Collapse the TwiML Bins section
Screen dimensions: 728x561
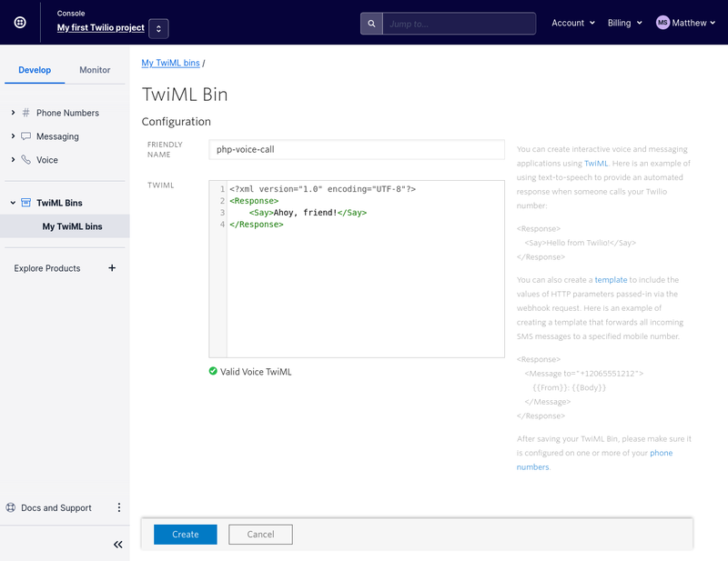click(12, 203)
